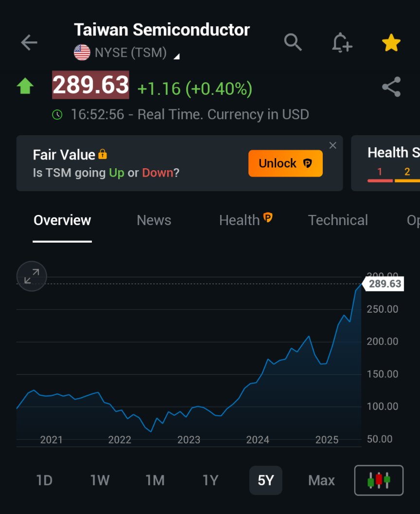Image resolution: width=420 pixels, height=514 pixels.
Task: Open the Health tab
Action: (245, 220)
